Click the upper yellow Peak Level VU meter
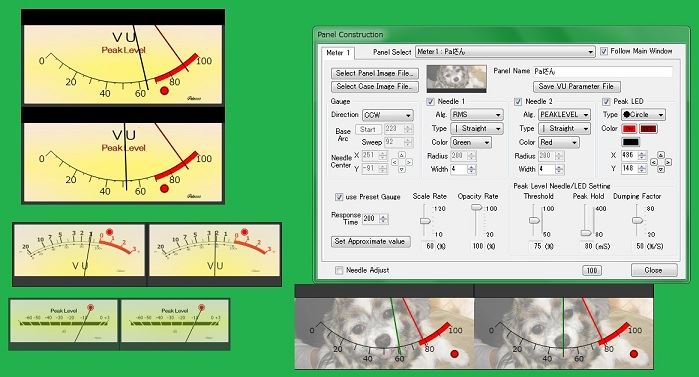 [x=123, y=57]
